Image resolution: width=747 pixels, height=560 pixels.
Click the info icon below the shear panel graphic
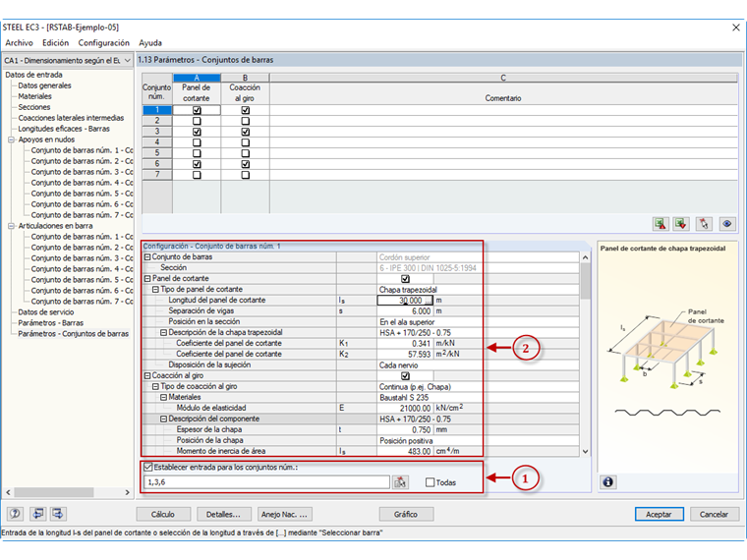[x=607, y=482]
